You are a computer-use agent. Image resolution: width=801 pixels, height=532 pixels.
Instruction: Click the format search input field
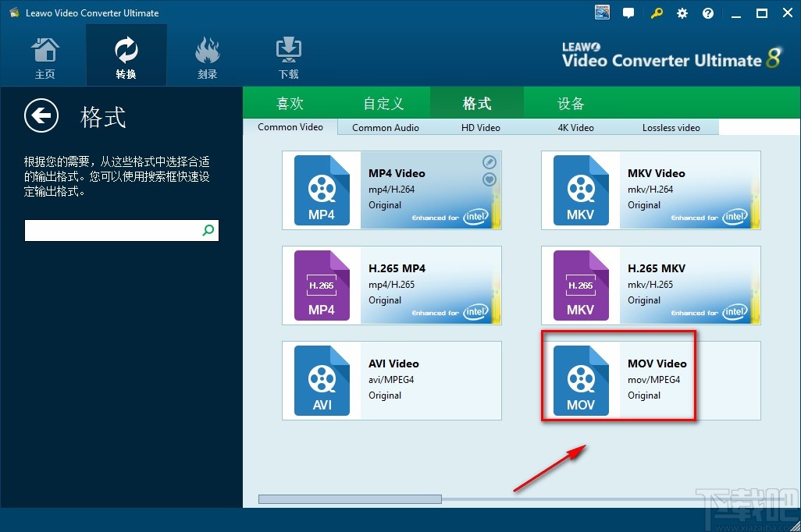coord(109,230)
